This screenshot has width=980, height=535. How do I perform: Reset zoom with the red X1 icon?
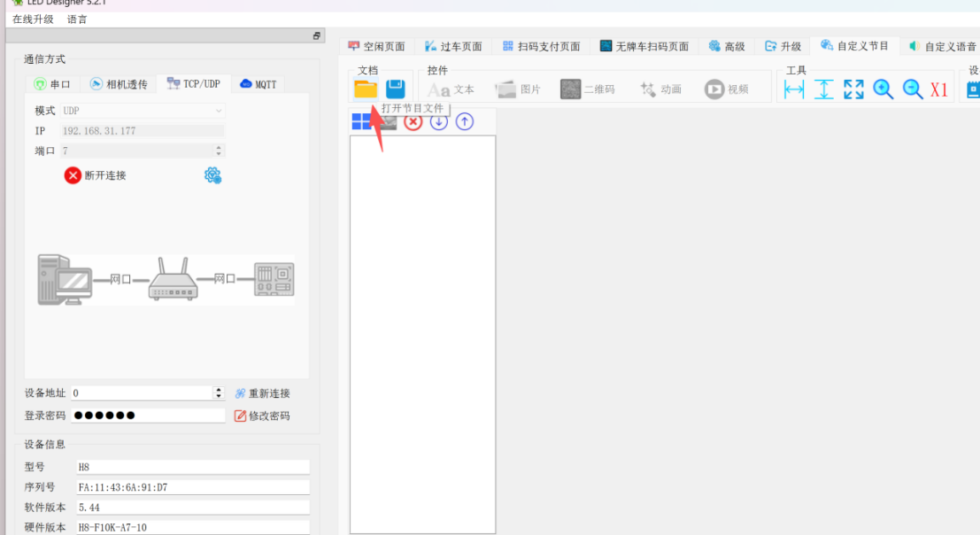tap(939, 89)
